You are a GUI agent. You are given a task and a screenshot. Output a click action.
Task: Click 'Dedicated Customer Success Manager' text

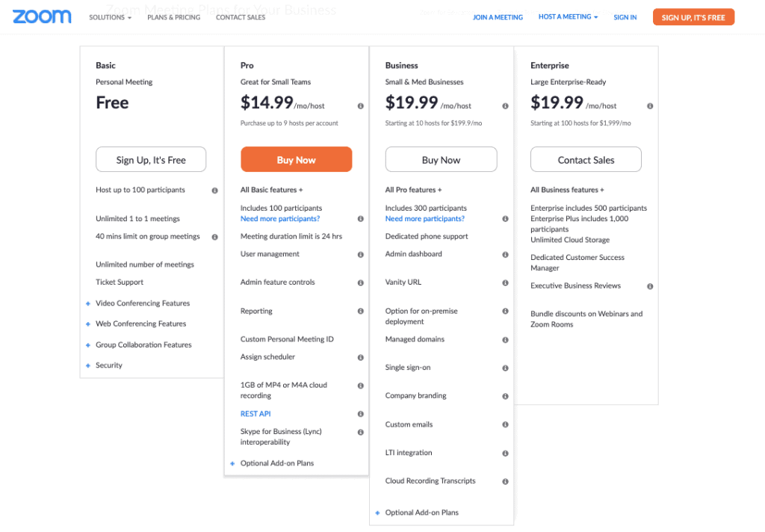click(577, 262)
